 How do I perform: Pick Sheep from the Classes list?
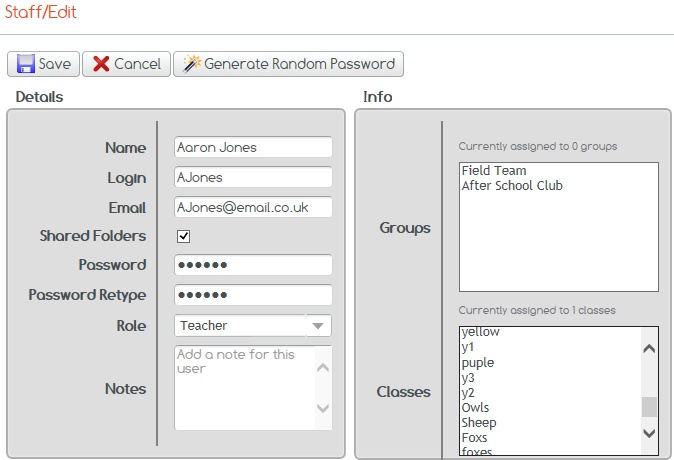(x=479, y=423)
